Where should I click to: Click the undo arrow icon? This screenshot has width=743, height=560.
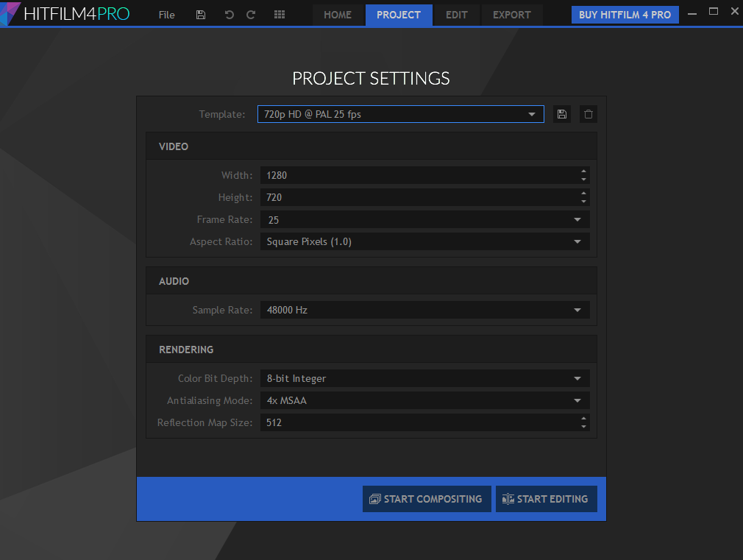pyautogui.click(x=229, y=15)
